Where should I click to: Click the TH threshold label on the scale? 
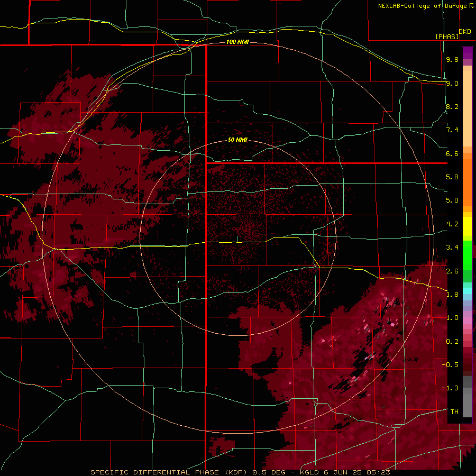tap(454, 412)
